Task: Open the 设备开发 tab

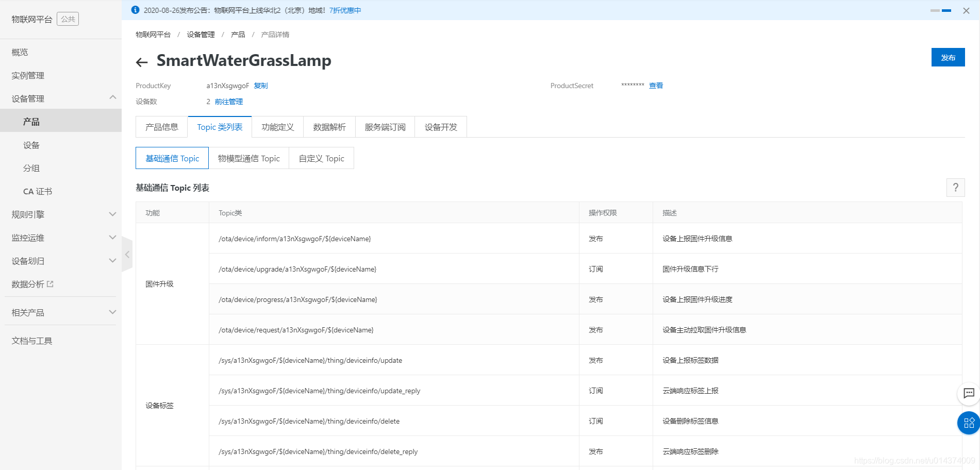Action: 441,127
